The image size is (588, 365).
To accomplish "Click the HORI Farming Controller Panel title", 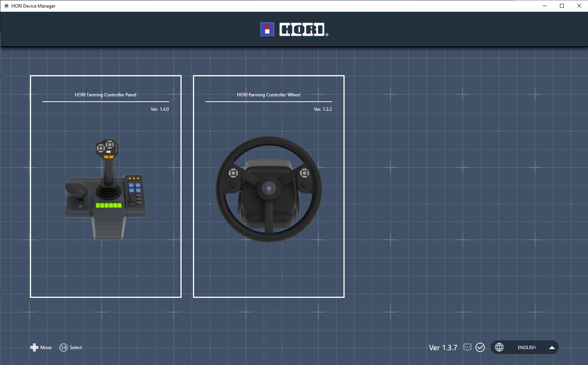I will point(106,95).
